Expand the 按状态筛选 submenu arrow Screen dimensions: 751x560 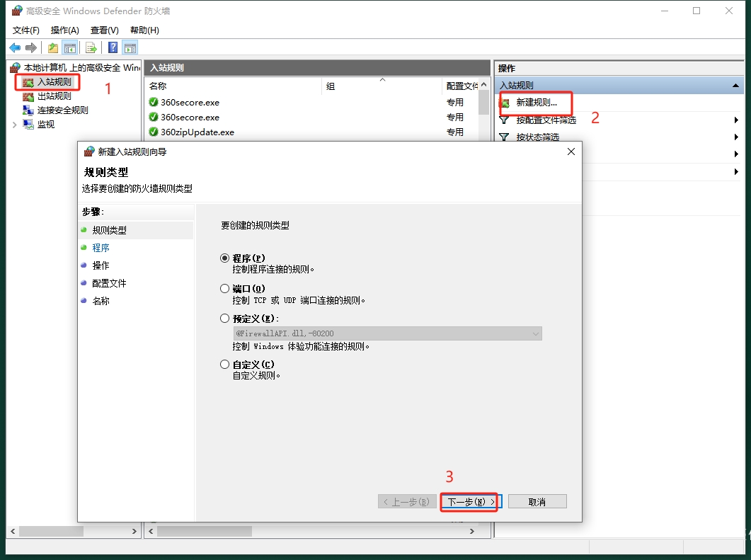click(736, 137)
